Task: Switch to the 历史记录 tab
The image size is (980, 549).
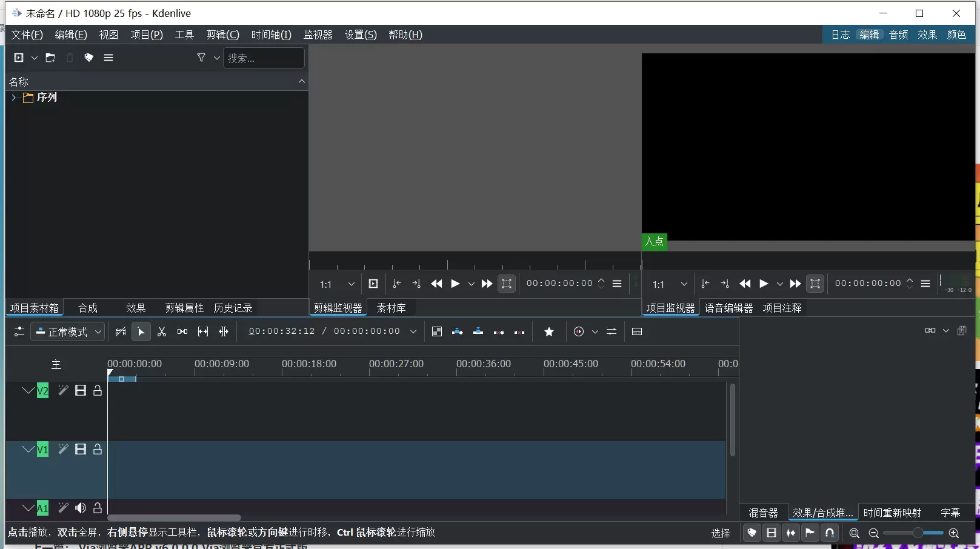Action: pos(233,308)
